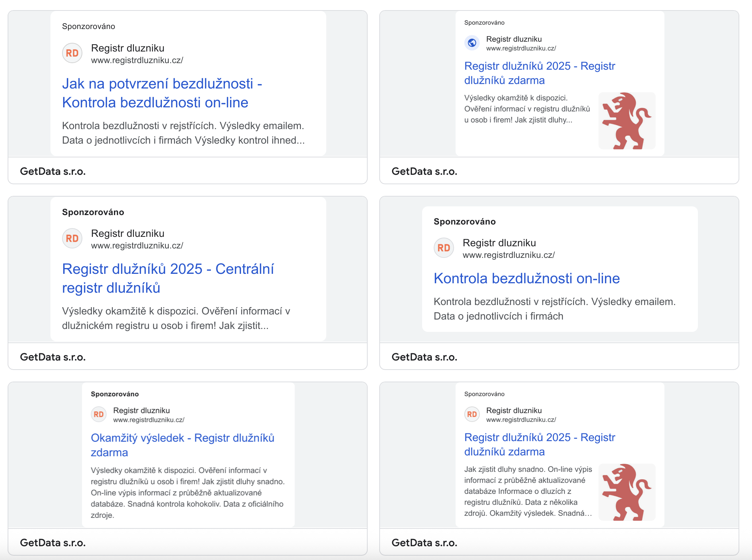The width and height of the screenshot is (752, 560).
Task: Open 'Registr dlužníků zdarma' headline above 'Jak zjistit dluhy snadno'
Action: click(x=540, y=445)
